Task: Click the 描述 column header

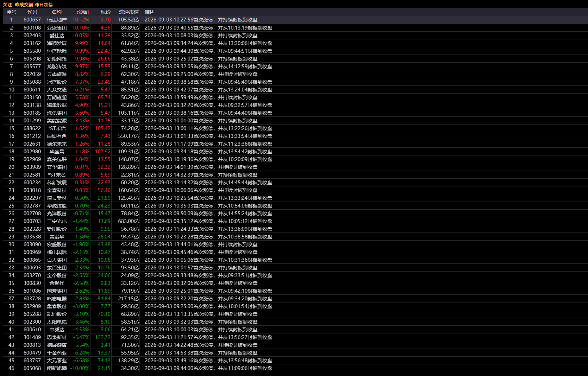Action: click(150, 12)
